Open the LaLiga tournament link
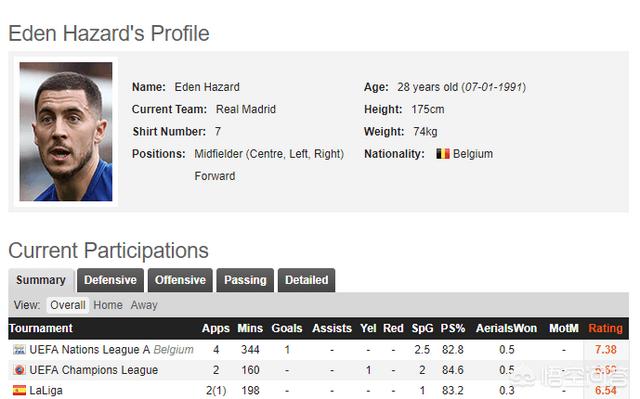 click(x=46, y=390)
